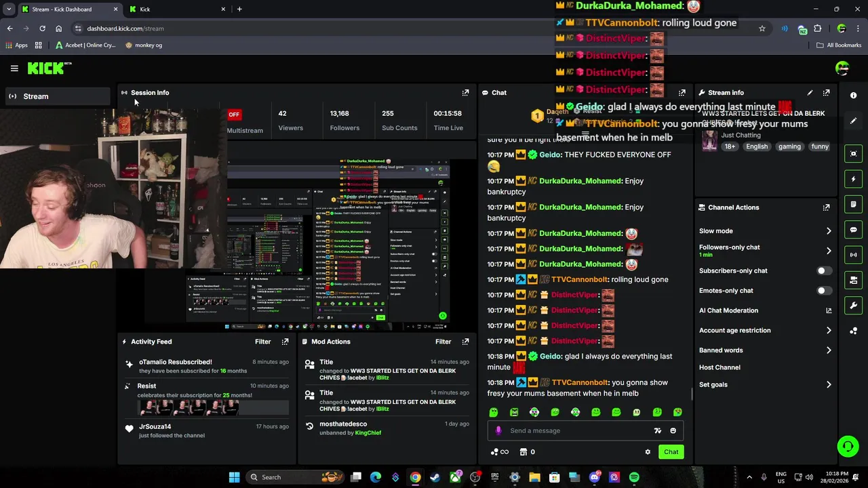Click the wrench icon in right sidebar
868x488 pixels.
[x=854, y=305]
